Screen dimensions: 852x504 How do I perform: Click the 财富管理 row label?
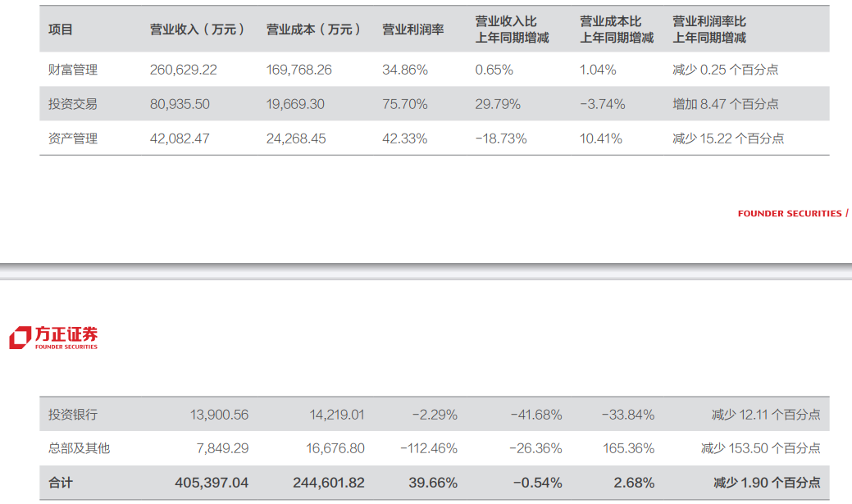(73, 70)
